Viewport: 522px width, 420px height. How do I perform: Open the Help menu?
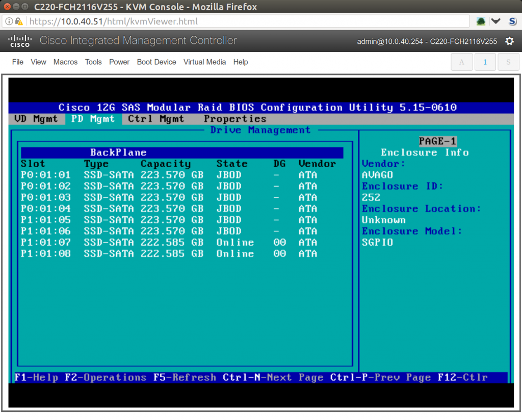coord(241,62)
